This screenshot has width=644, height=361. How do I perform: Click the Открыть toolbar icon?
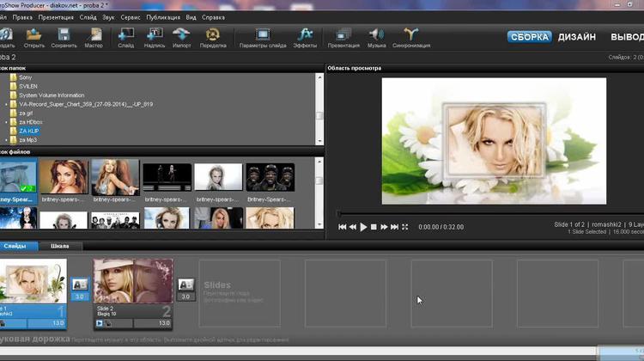[x=33, y=38]
